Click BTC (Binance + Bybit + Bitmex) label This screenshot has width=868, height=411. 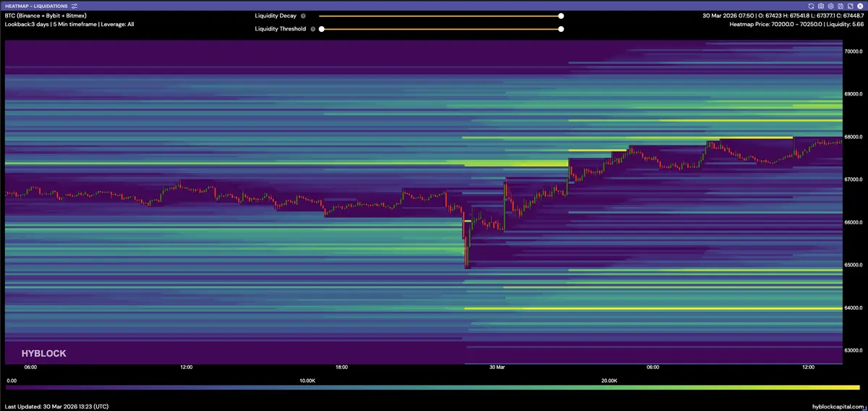[46, 15]
